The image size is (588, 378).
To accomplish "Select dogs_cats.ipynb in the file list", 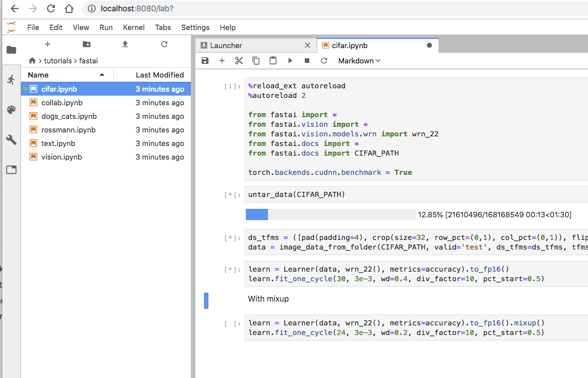I will 69,116.
